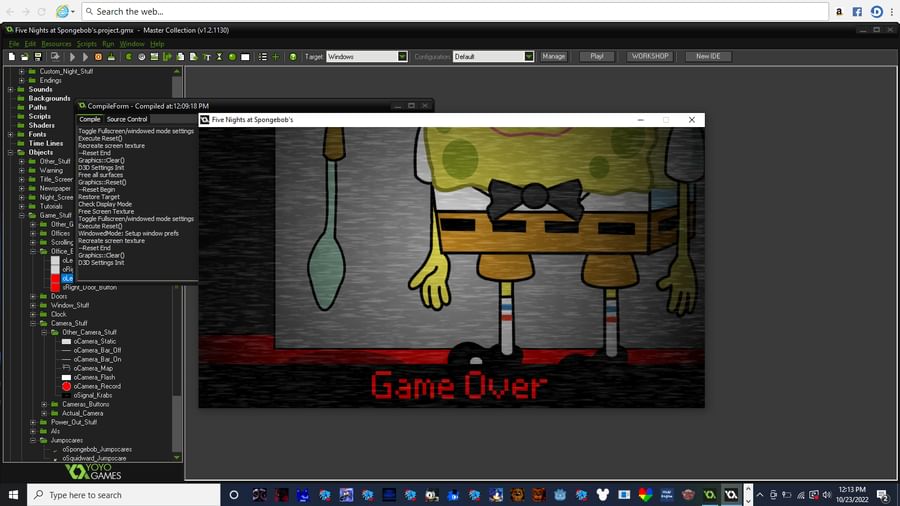
Task: Create a new project from toolbar
Action: [11, 57]
